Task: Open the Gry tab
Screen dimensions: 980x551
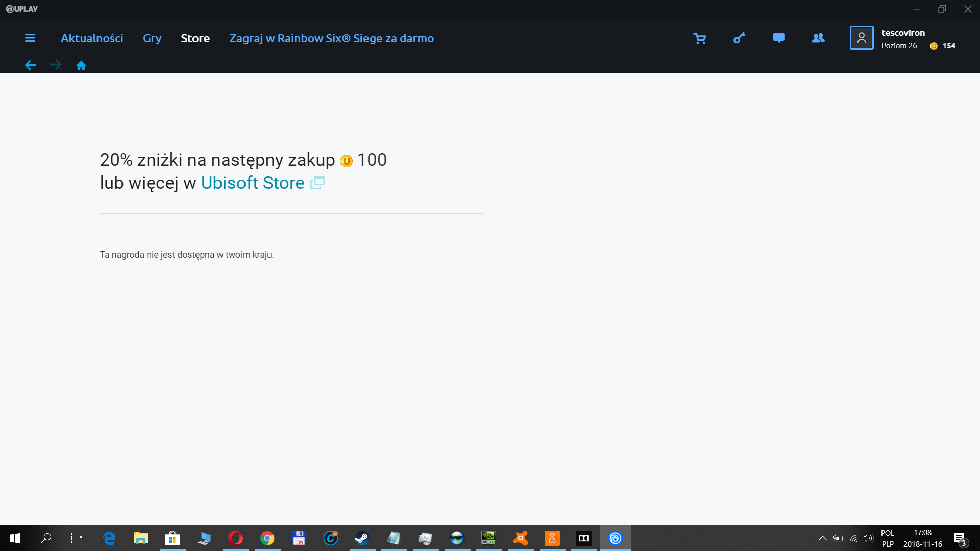Action: pos(152,39)
